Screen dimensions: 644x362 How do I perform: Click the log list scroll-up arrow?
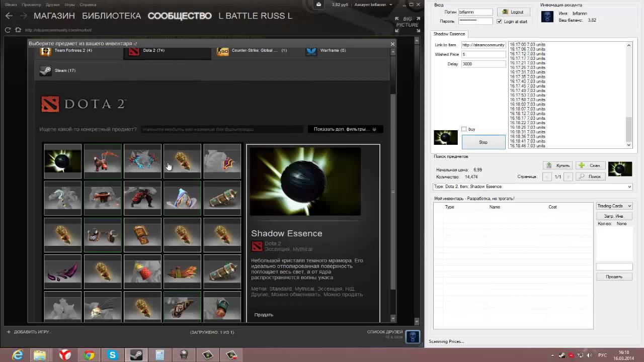(629, 45)
